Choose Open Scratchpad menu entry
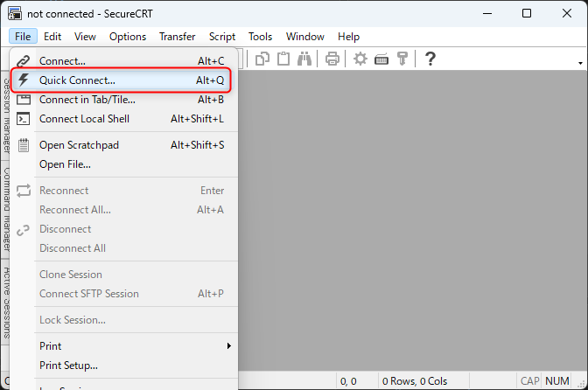The height and width of the screenshot is (390, 588). (x=123, y=145)
